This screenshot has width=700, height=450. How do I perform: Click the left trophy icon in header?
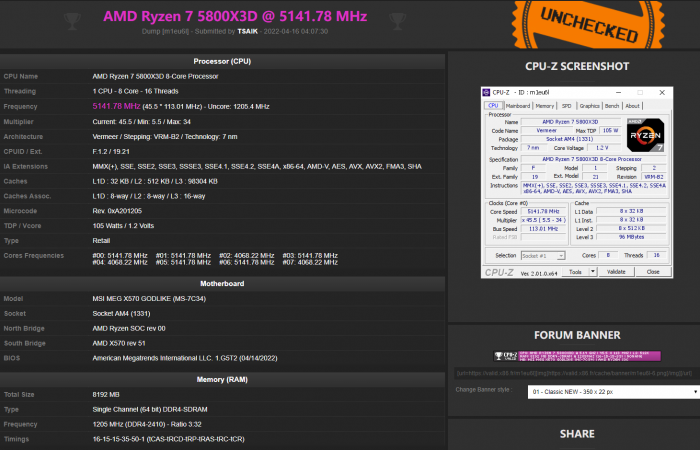click(71, 19)
